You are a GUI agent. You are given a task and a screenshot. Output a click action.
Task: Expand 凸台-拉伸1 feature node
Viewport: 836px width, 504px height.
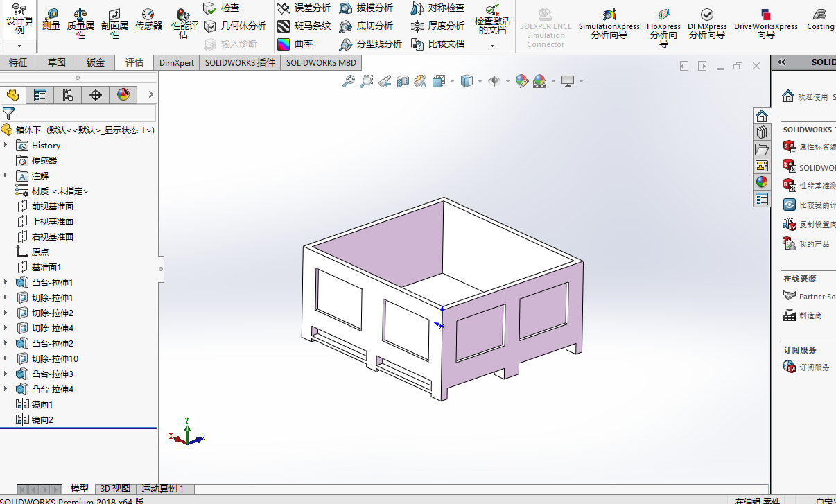tap(6, 282)
